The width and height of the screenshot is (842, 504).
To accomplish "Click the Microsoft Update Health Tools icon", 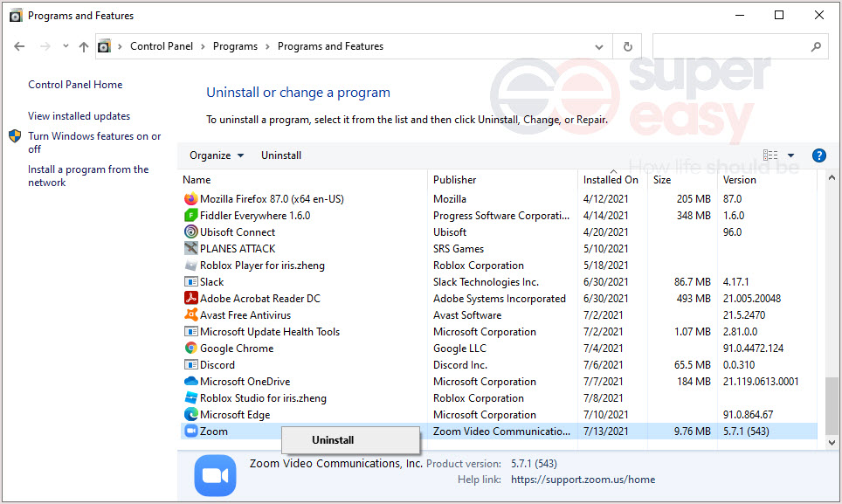I will pos(190,332).
